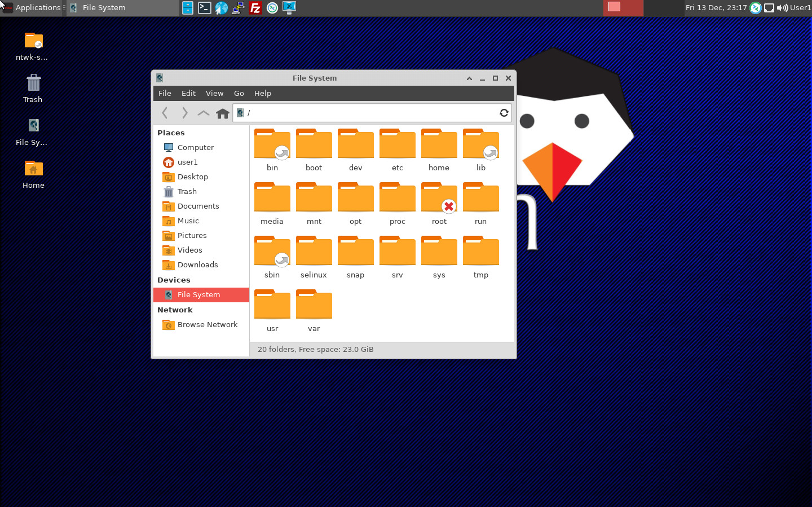Image resolution: width=812 pixels, height=507 pixels.
Task: Click Browse Network in the sidebar
Action: coord(207,324)
